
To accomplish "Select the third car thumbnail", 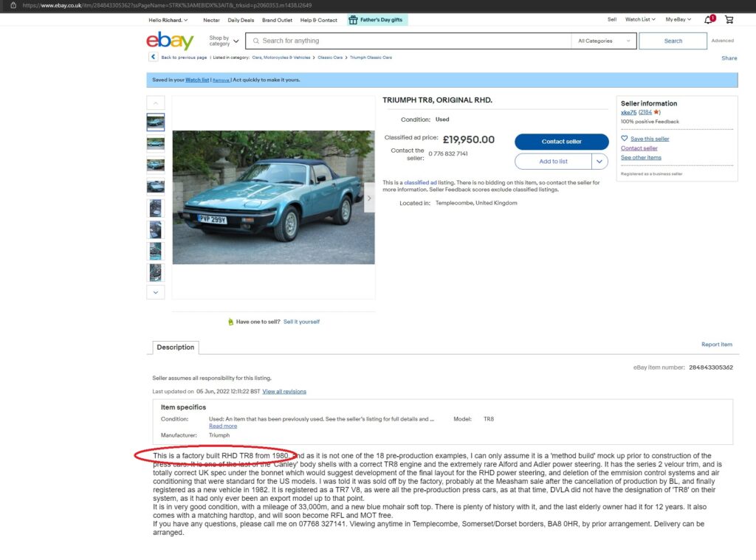I will click(x=155, y=165).
